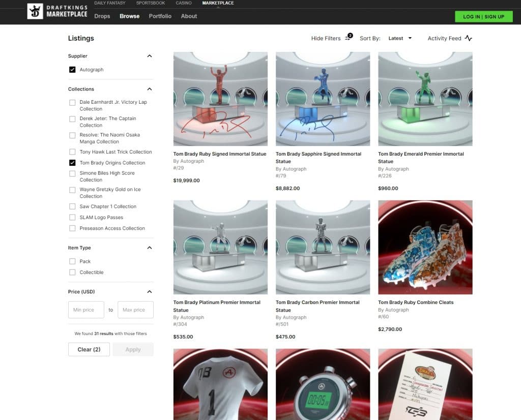Check Tony Hawk Last Trick Collection

point(72,152)
